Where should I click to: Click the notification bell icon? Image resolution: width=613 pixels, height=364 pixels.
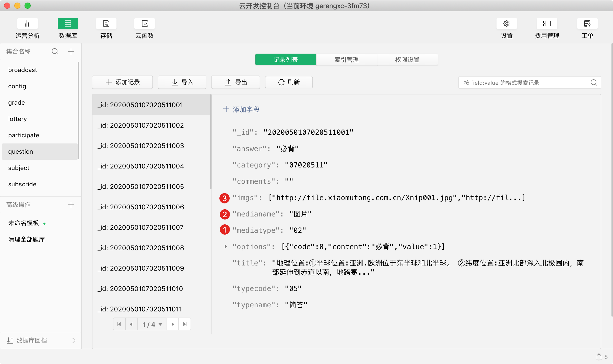tap(599, 357)
